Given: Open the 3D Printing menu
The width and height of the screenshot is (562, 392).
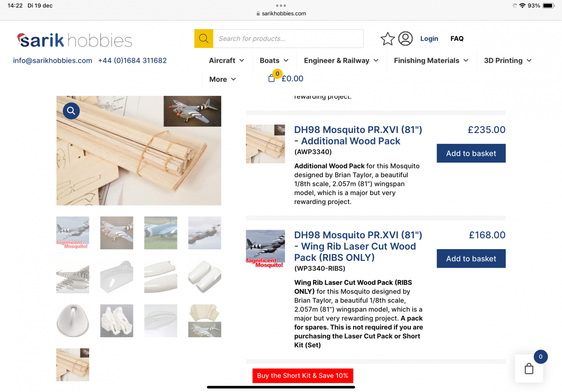Looking at the screenshot, I should pyautogui.click(x=508, y=61).
